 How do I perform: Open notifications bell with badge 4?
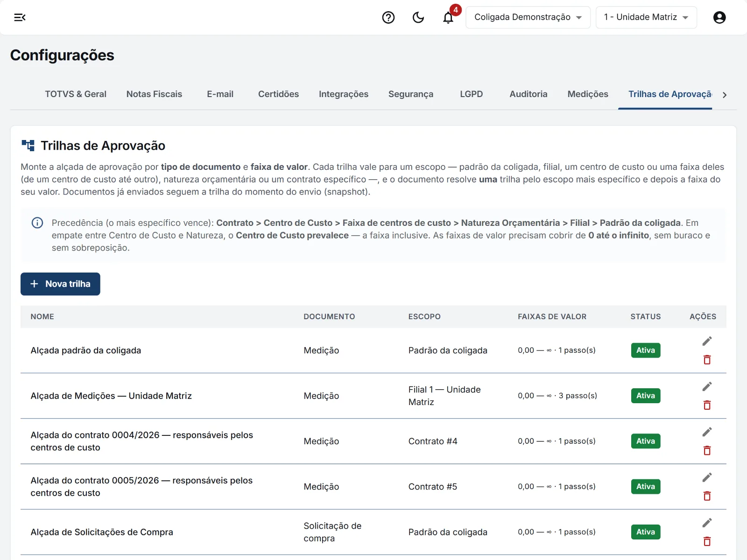tap(449, 17)
